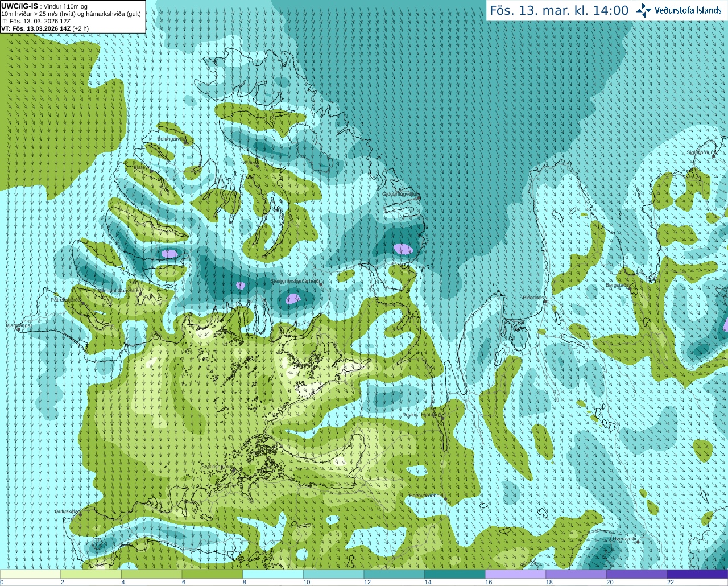Image resolution: width=728 pixels, height=586 pixels.
Task: Select the Gufuskálar station label
Action: (x=67, y=511)
